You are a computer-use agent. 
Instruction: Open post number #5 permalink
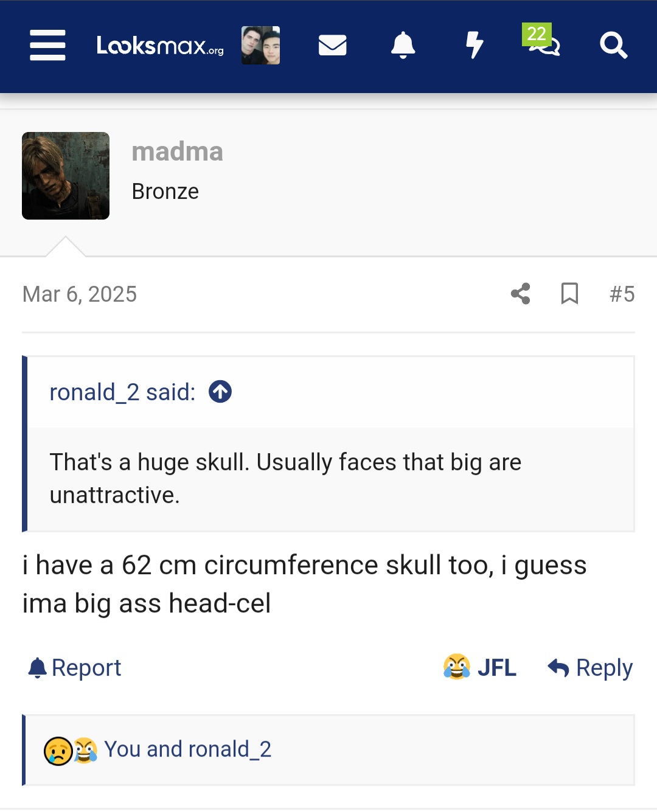coord(622,294)
